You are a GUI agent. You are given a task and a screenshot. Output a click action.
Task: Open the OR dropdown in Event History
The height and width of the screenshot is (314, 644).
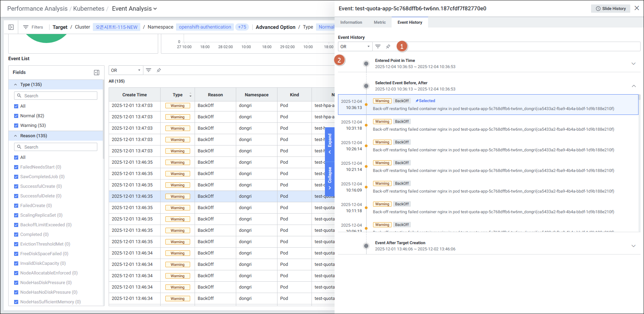tap(355, 46)
